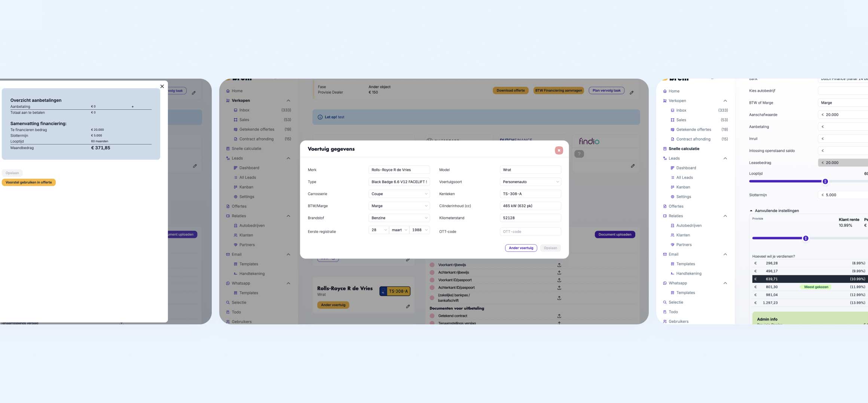This screenshot has width=868, height=403.
Task: Open Selectie in the right window sidebar
Action: (x=676, y=302)
